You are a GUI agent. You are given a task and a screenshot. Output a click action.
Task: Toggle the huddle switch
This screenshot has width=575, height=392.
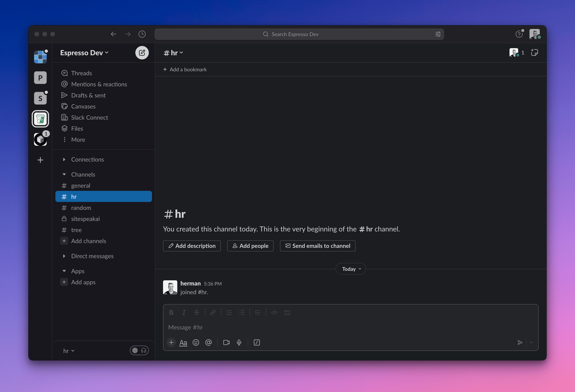pyautogui.click(x=139, y=351)
